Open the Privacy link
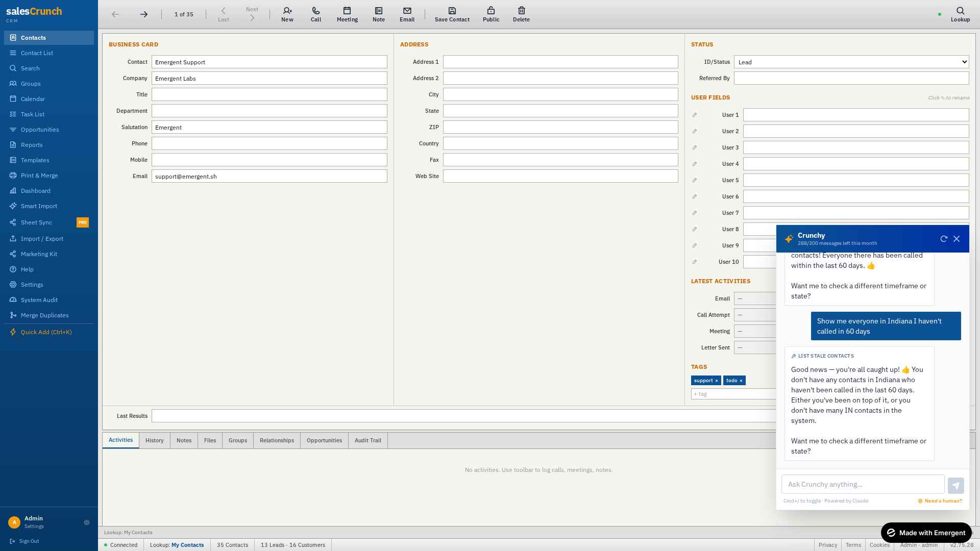 click(827, 545)
